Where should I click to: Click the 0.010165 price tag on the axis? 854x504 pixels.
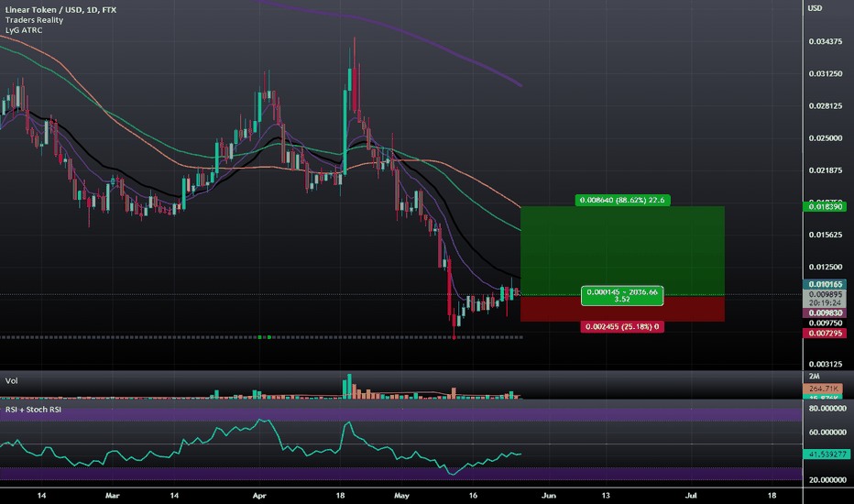click(825, 284)
